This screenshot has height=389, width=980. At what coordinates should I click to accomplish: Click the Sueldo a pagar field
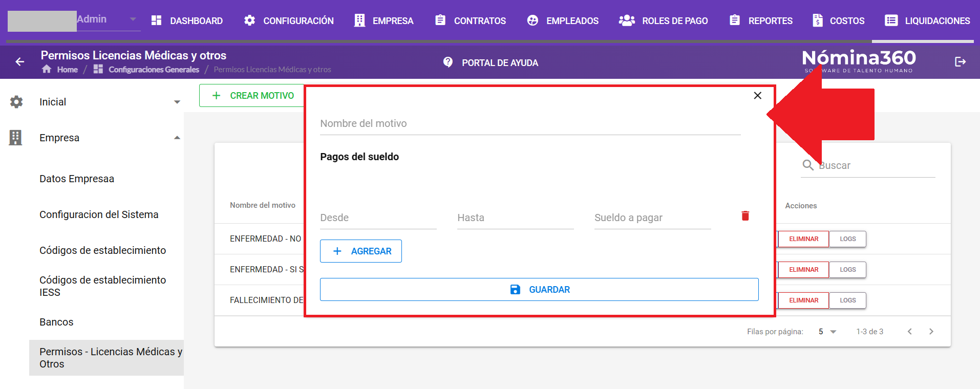[x=653, y=218]
